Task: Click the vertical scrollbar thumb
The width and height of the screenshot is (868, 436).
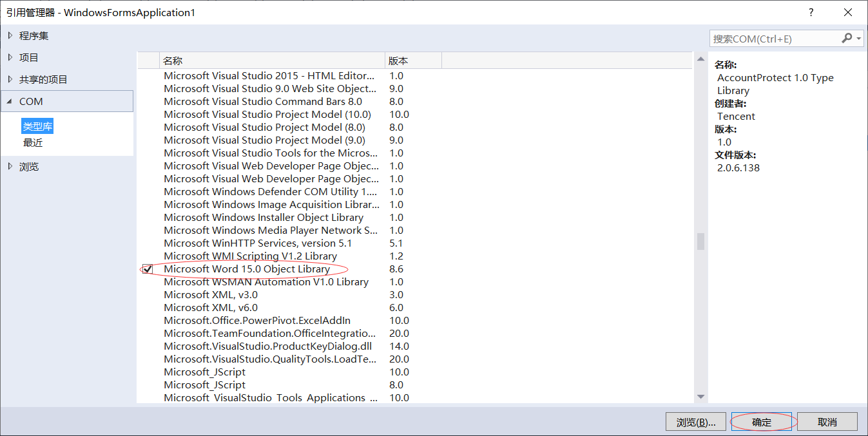Action: [701, 242]
